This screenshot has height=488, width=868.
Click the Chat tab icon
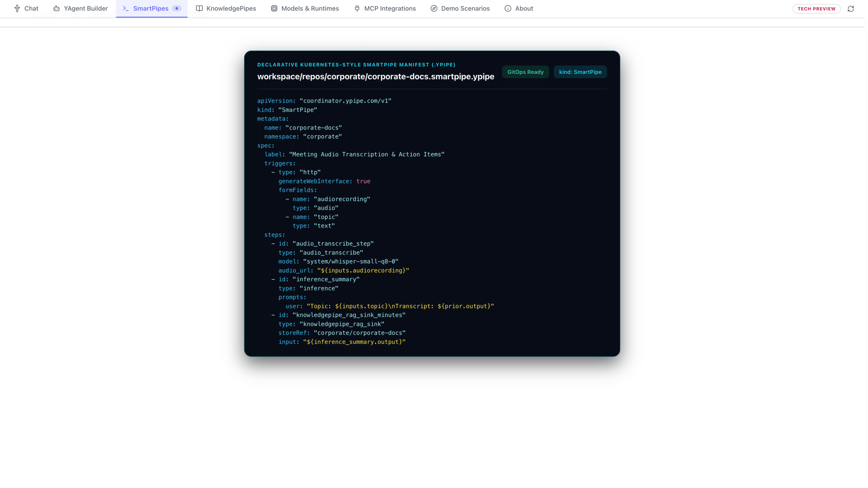17,8
